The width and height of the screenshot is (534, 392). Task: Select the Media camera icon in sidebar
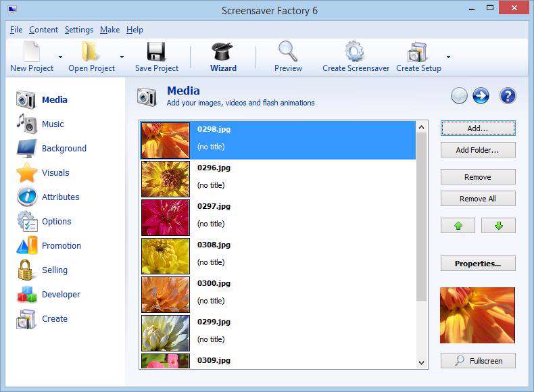pos(26,100)
